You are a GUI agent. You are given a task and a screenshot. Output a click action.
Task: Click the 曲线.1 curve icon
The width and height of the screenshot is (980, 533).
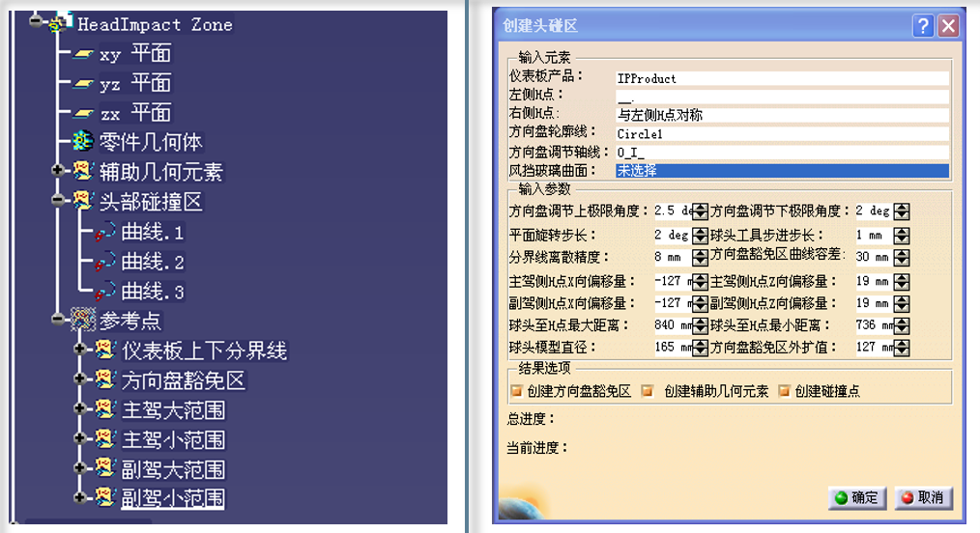tap(105, 232)
